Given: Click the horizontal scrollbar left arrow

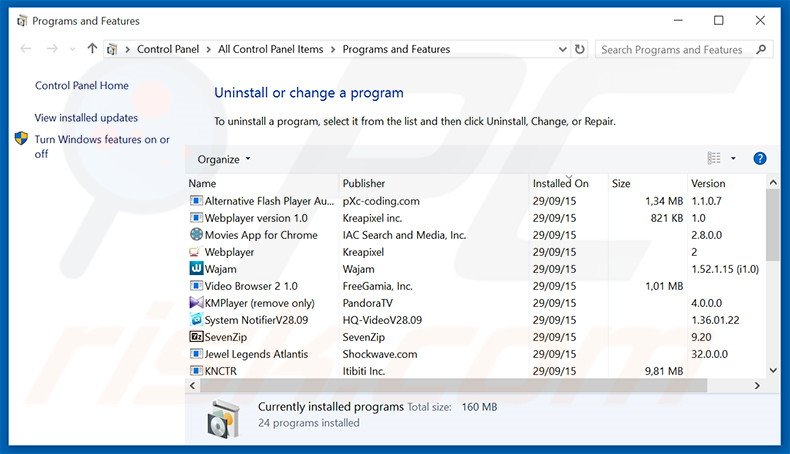Looking at the screenshot, I should 192,385.
